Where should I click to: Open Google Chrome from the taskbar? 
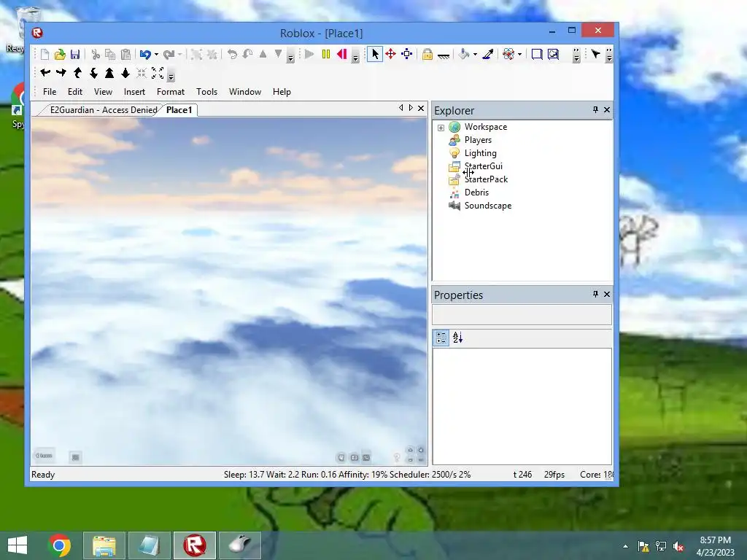click(x=59, y=545)
